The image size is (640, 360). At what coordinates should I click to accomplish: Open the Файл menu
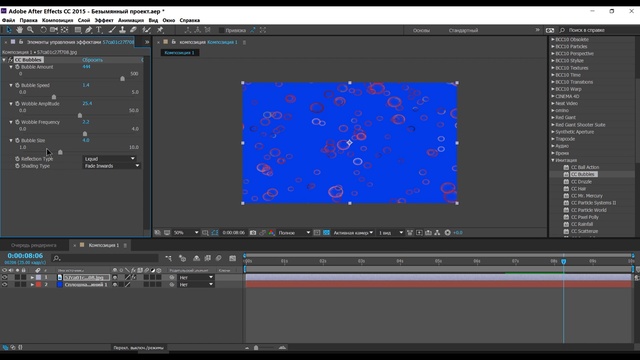pos(8,20)
